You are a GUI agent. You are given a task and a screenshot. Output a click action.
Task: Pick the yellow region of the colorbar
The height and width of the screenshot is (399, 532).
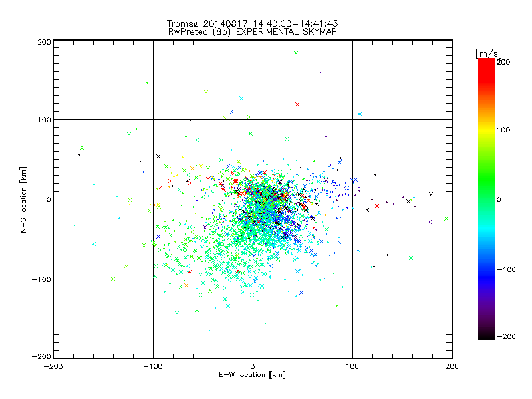(487, 130)
